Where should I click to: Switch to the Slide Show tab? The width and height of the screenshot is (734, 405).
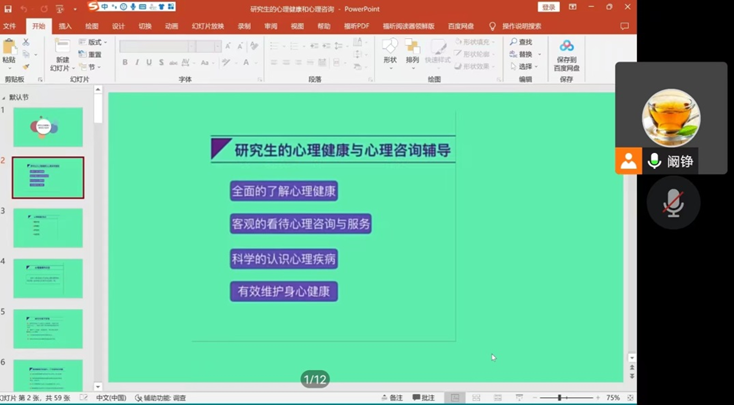tap(207, 27)
